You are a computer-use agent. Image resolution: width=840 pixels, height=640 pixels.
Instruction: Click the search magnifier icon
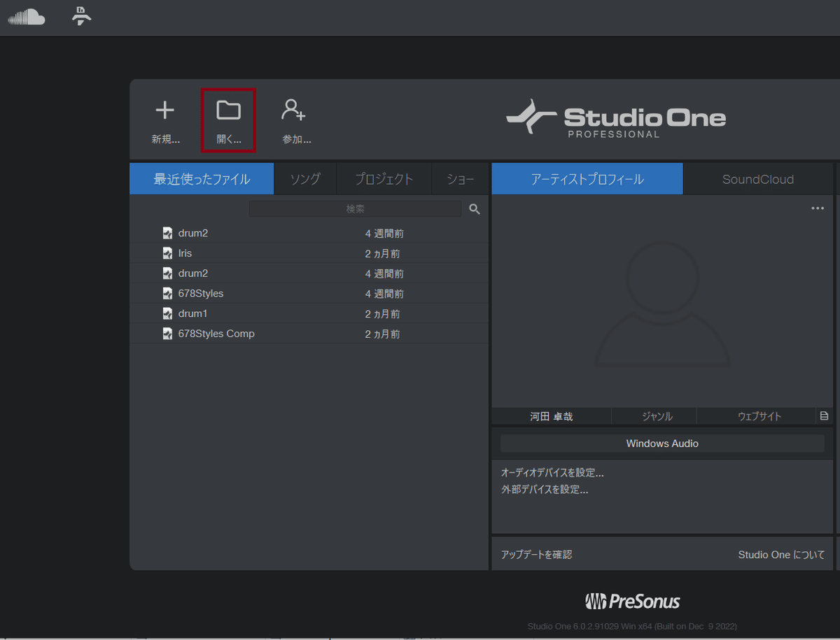[475, 208]
